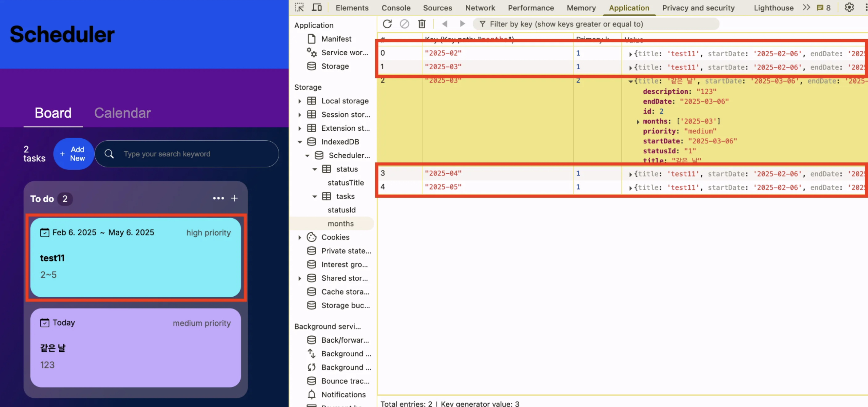Screen dimensions: 868x407
Task: Open DevTools settings gear
Action: tap(849, 7)
